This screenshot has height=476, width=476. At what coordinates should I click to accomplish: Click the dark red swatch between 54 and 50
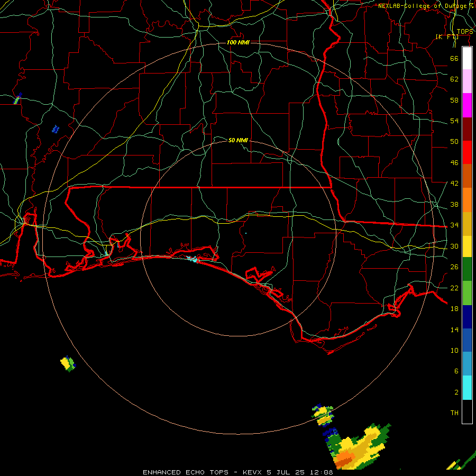point(467,129)
